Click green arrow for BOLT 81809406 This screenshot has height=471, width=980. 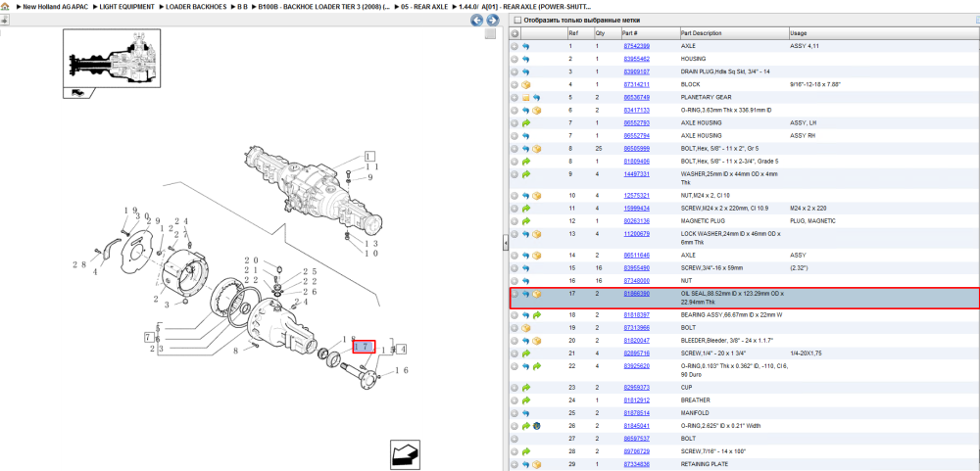coord(525,162)
